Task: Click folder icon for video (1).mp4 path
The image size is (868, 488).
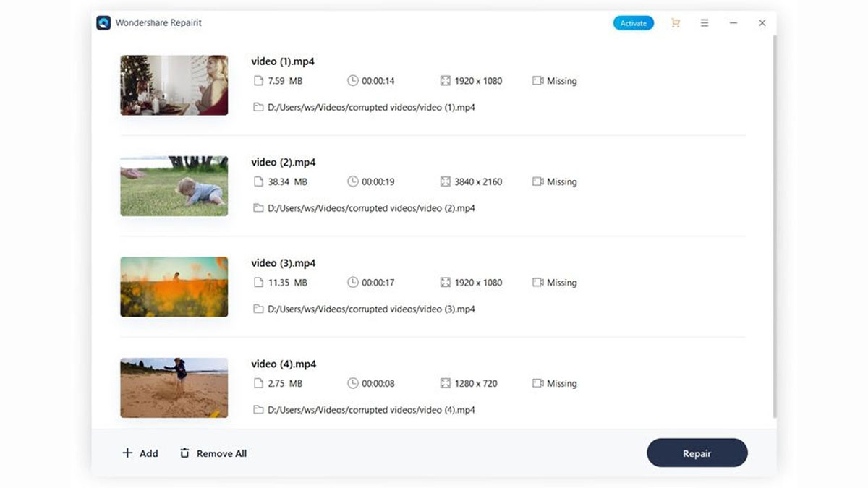Action: tap(258, 108)
